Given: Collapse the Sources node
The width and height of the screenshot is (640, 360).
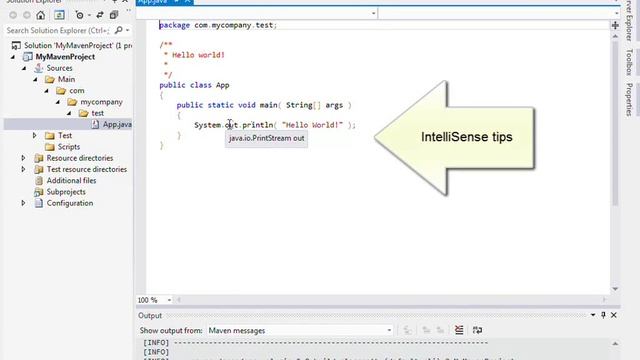Looking at the screenshot, I should click(24, 68).
